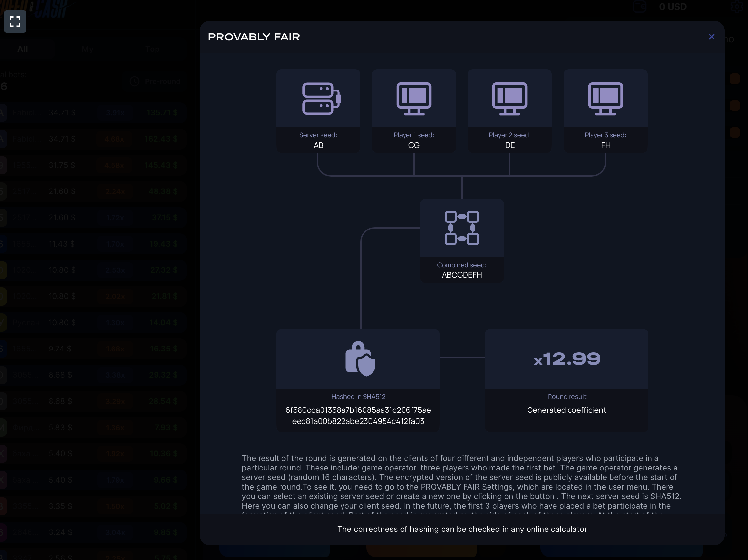The image size is (748, 560).
Task: Click the Player 3 seed monitor icon
Action: pyautogui.click(x=605, y=99)
